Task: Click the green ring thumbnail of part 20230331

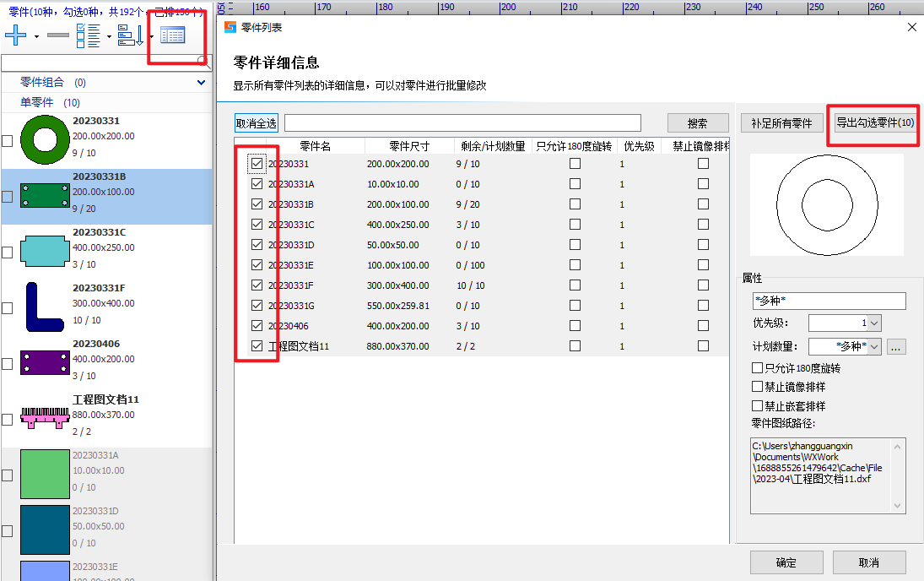Action: coord(45,138)
